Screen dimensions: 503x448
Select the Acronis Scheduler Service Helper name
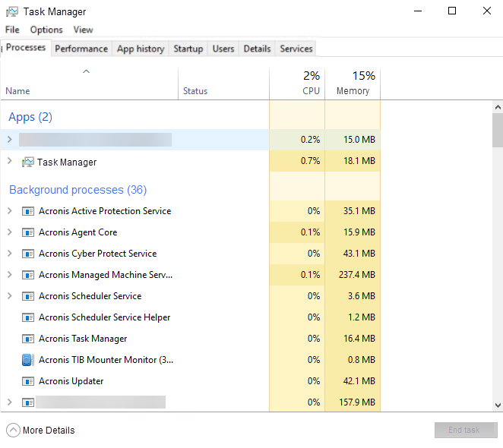pos(105,317)
